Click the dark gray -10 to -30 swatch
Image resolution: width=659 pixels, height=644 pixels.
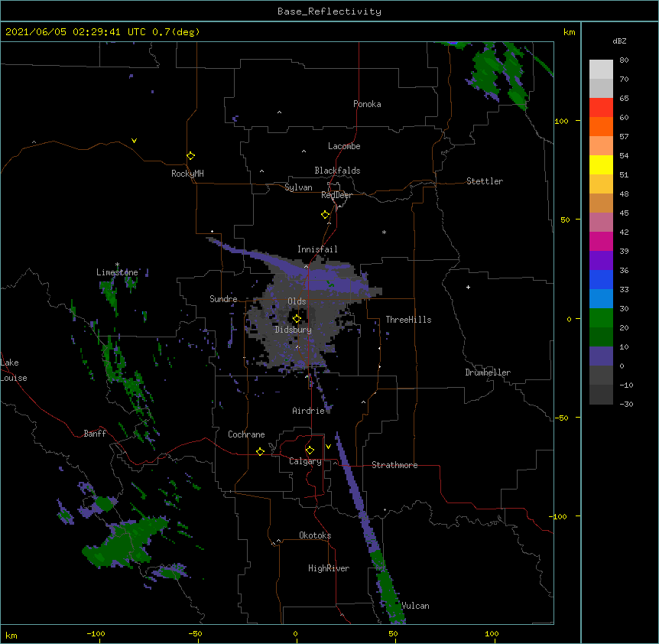pos(601,395)
